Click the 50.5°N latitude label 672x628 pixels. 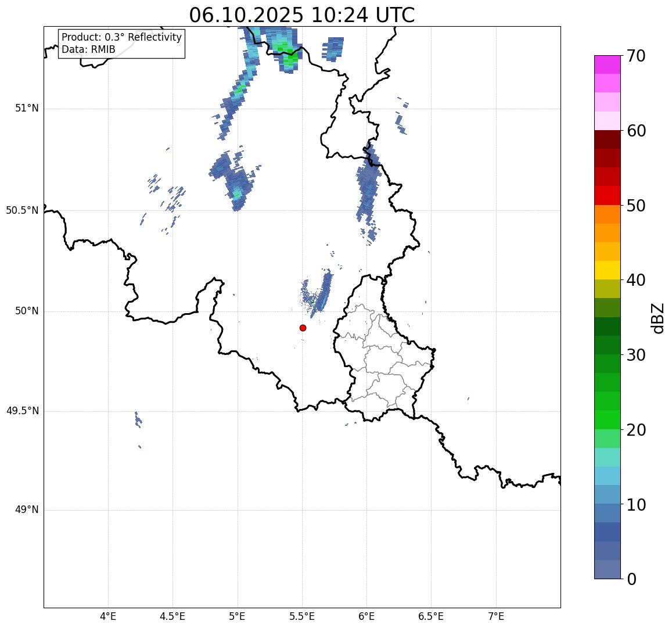22,210
